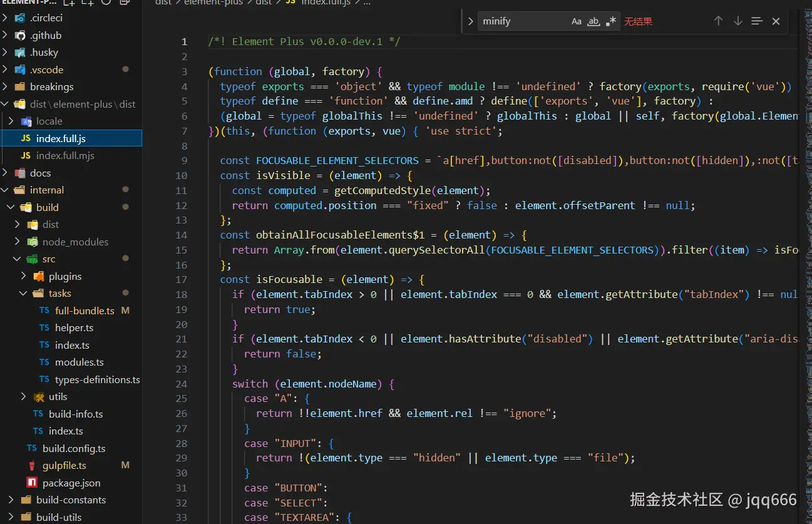
Task: Click obtainAllFocusableElements$1 on line 14
Action: pyautogui.click(x=340, y=235)
